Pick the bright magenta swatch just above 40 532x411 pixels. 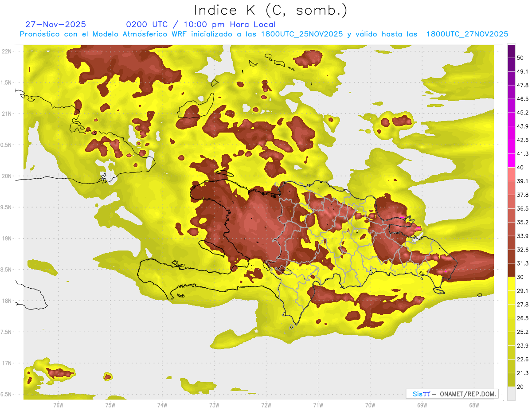(511, 160)
